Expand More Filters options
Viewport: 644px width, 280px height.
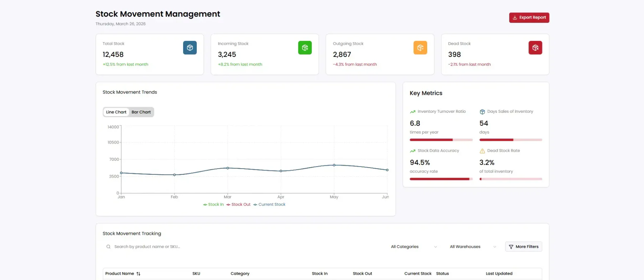[523, 247]
